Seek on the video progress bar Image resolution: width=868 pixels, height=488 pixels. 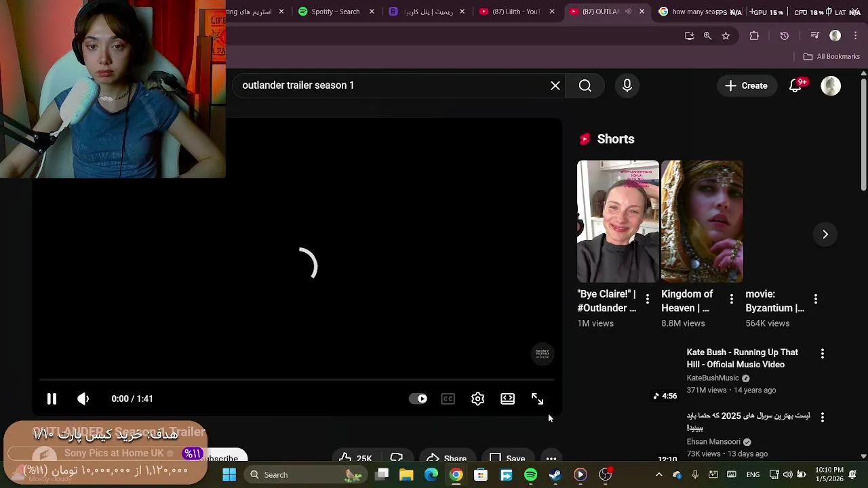tap(296, 380)
